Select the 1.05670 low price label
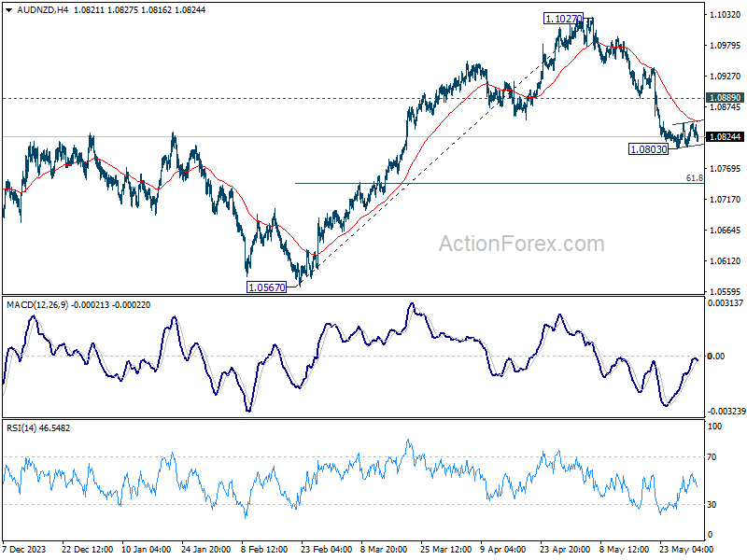The width and height of the screenshot is (747, 560). point(267,287)
